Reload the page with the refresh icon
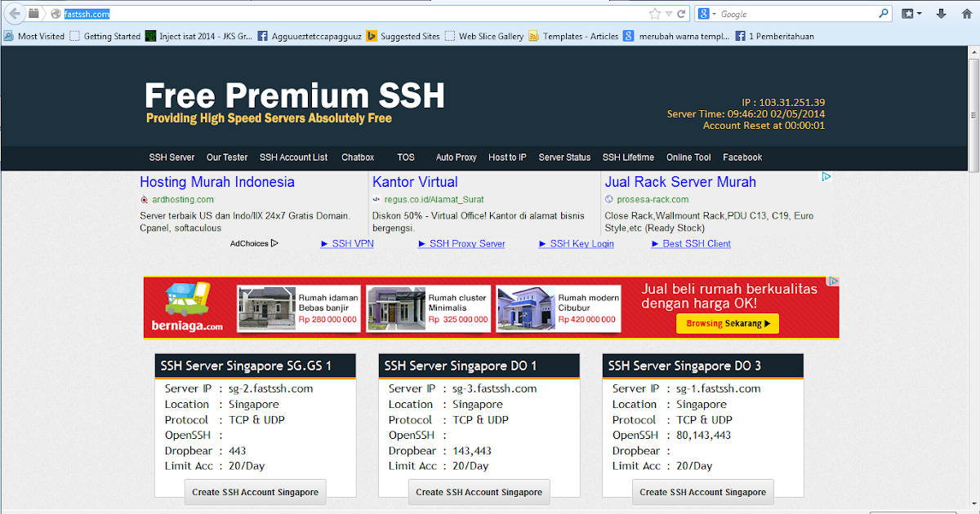This screenshot has height=514, width=980. click(681, 14)
